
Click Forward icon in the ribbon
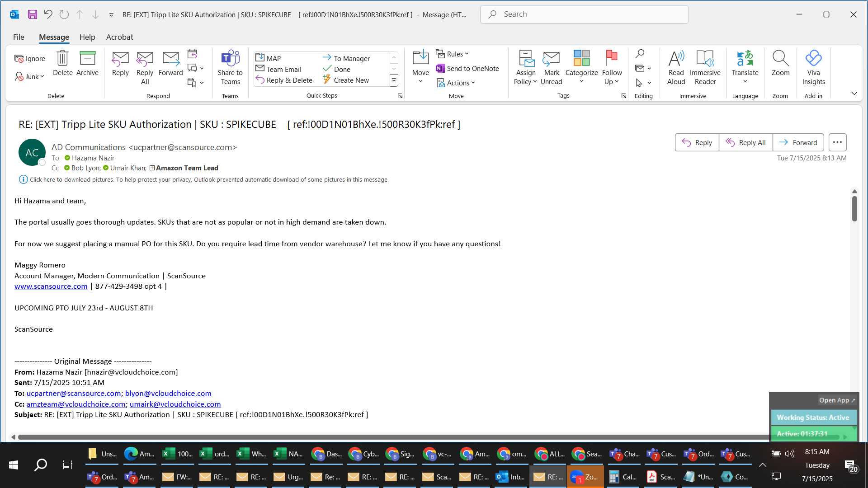point(171,63)
